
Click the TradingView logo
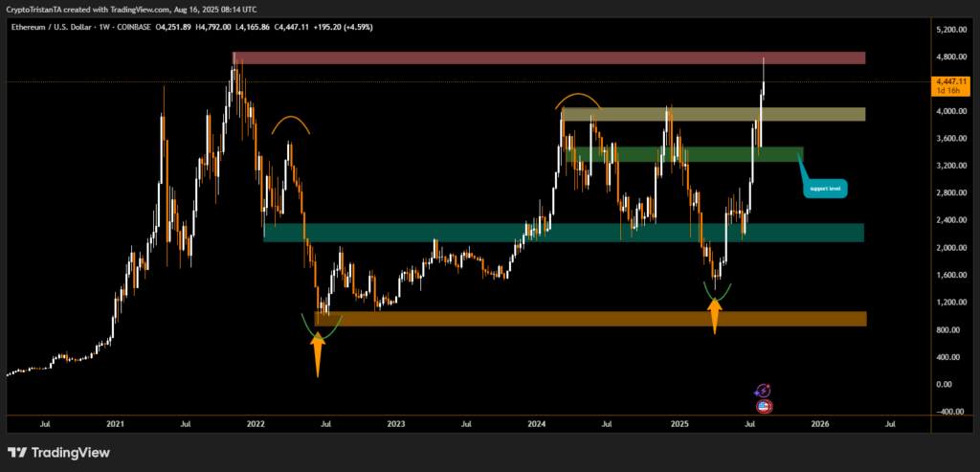click(57, 452)
